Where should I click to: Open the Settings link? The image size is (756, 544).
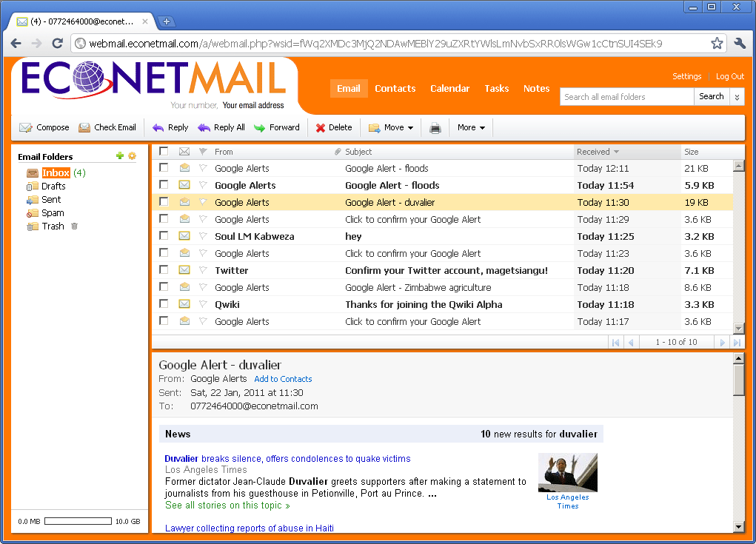coord(686,77)
